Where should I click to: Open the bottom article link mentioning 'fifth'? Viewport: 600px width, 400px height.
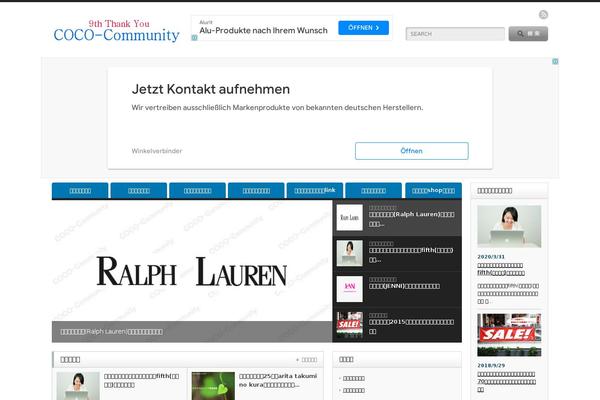click(x=141, y=380)
